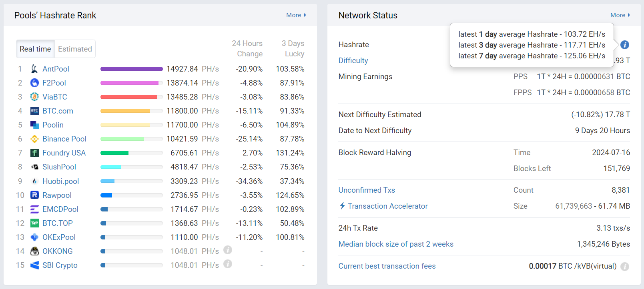Click the OKExPool logo icon
644x289 pixels.
[x=34, y=237]
